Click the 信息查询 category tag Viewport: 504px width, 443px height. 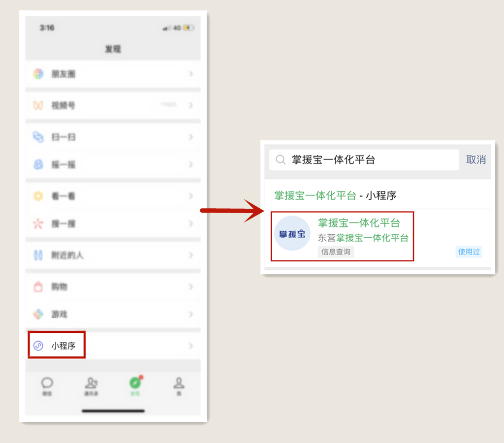pyautogui.click(x=336, y=252)
